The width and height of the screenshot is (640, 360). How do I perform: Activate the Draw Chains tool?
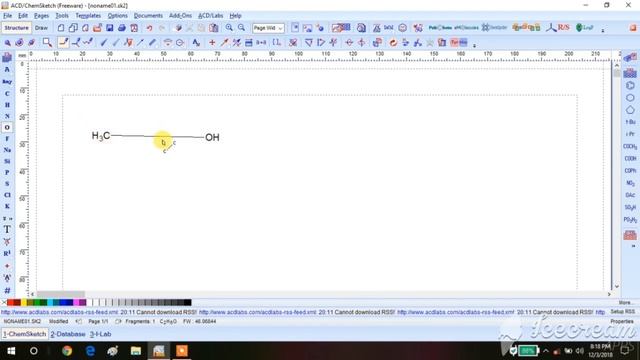tap(88, 42)
